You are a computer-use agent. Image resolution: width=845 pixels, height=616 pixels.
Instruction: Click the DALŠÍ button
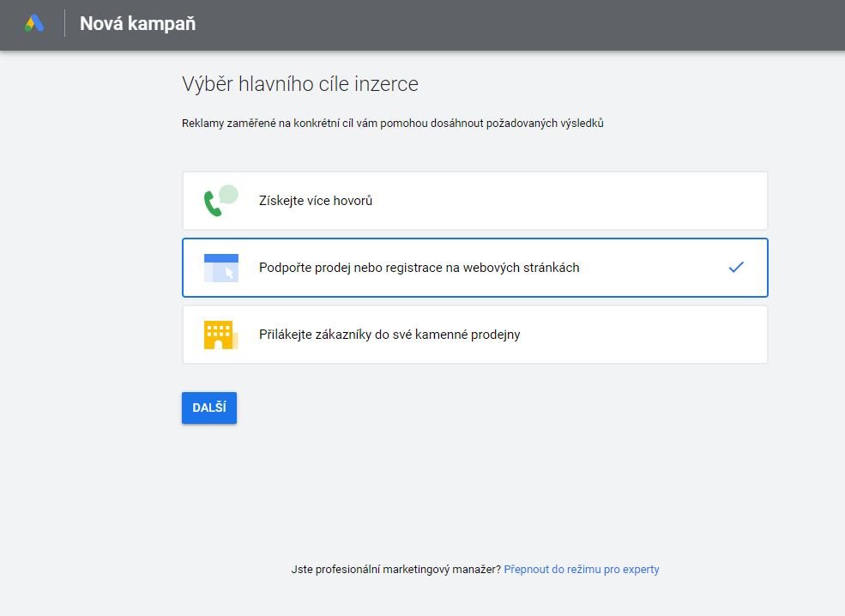(209, 408)
